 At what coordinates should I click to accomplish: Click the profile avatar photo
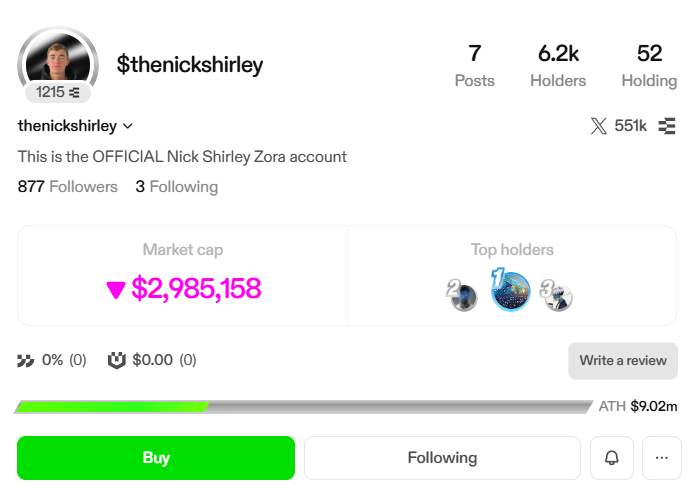point(58,61)
